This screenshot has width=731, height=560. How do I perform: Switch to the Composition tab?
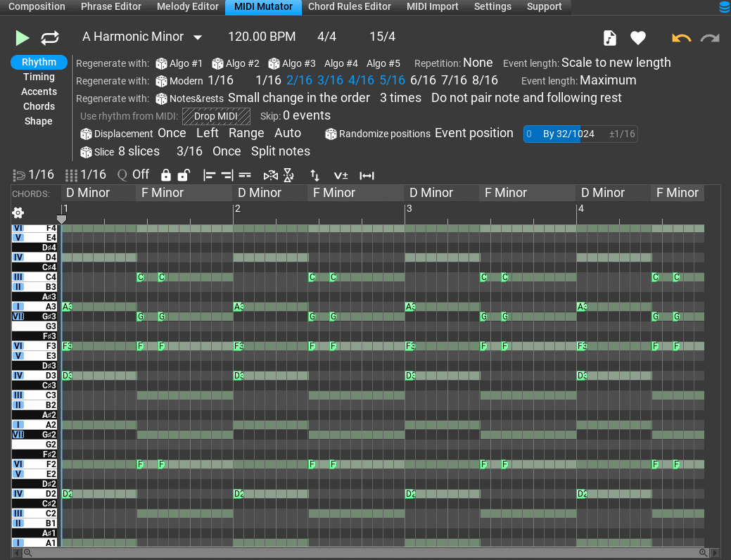(37, 7)
